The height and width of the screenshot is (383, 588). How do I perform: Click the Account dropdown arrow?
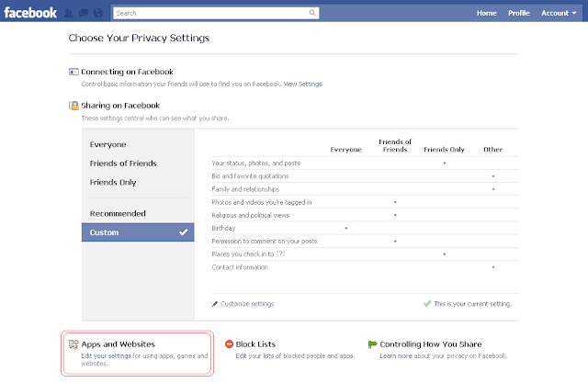click(x=573, y=13)
